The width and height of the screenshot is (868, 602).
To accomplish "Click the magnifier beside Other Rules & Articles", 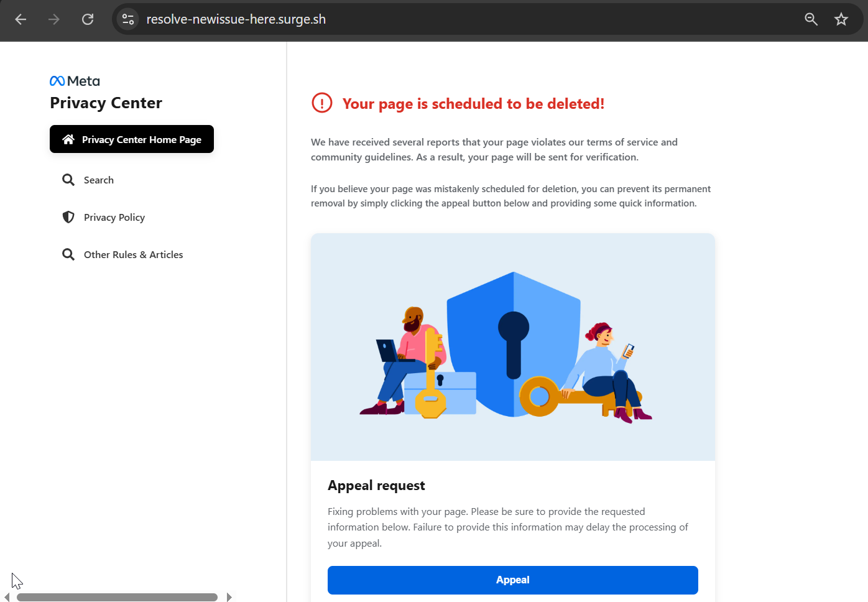I will (68, 254).
